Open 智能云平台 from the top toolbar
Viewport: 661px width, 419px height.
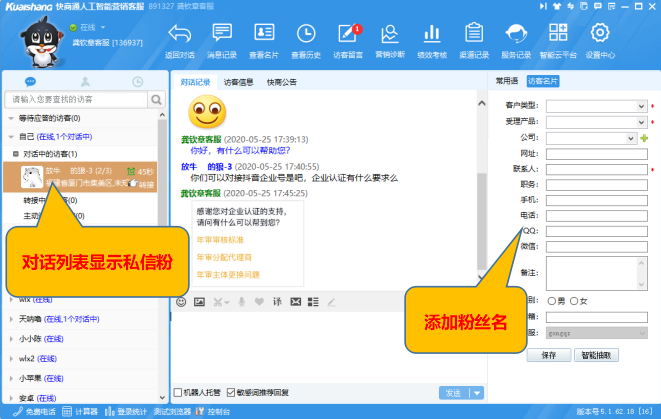[x=557, y=38]
